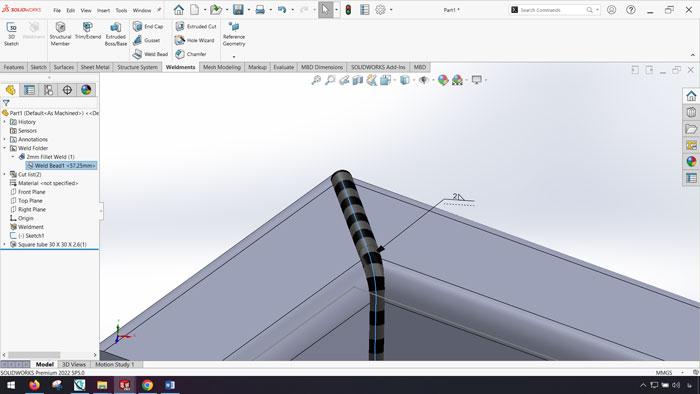Switch to the Sheet Metal tab
The height and width of the screenshot is (394, 700).
pyautogui.click(x=95, y=67)
